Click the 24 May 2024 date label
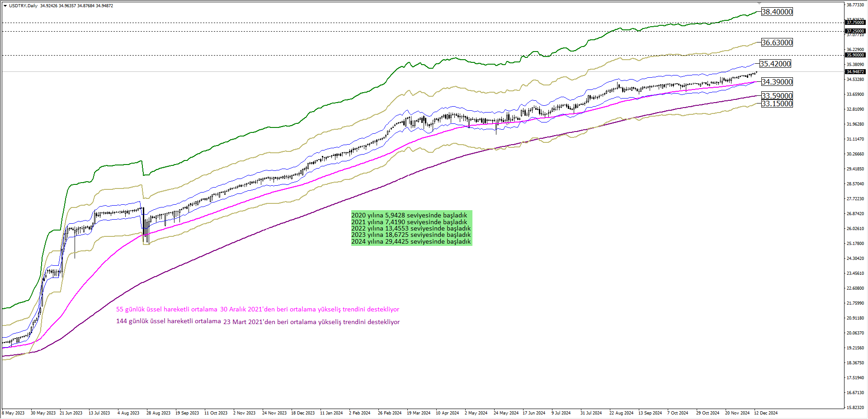Screen dimensions: 868x419 [506, 413]
